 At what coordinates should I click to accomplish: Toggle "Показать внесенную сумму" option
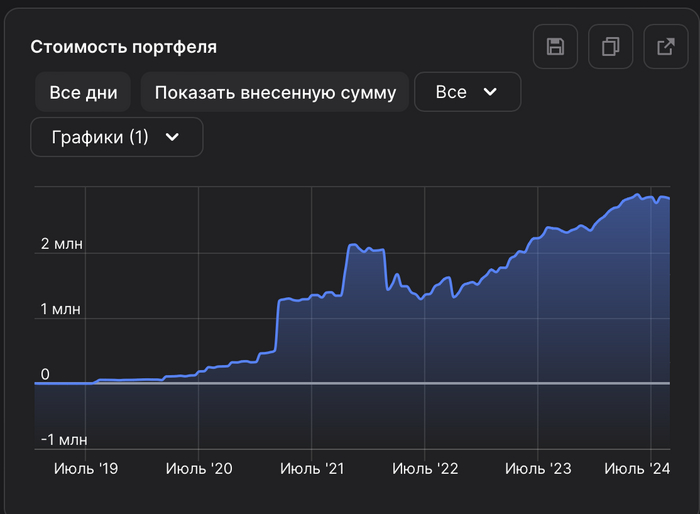coord(275,93)
